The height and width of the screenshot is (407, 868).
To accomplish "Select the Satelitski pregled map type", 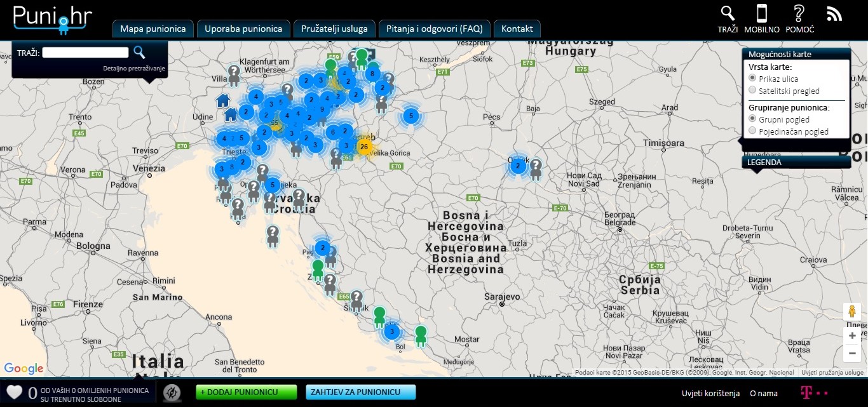I will [x=753, y=90].
